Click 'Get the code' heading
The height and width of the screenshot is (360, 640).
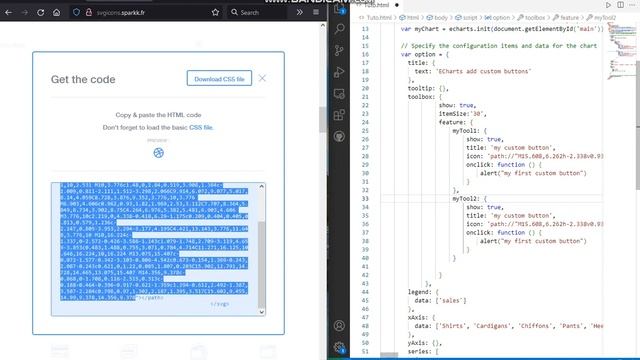[x=83, y=79]
